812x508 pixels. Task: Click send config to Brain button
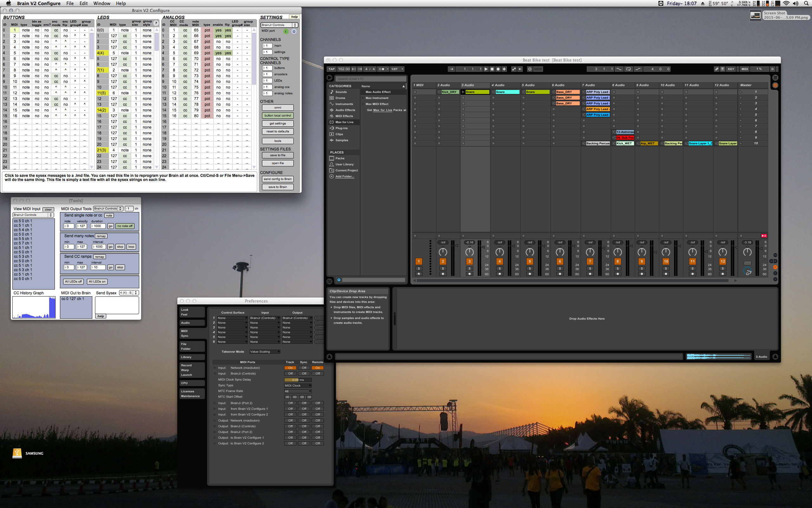(278, 179)
